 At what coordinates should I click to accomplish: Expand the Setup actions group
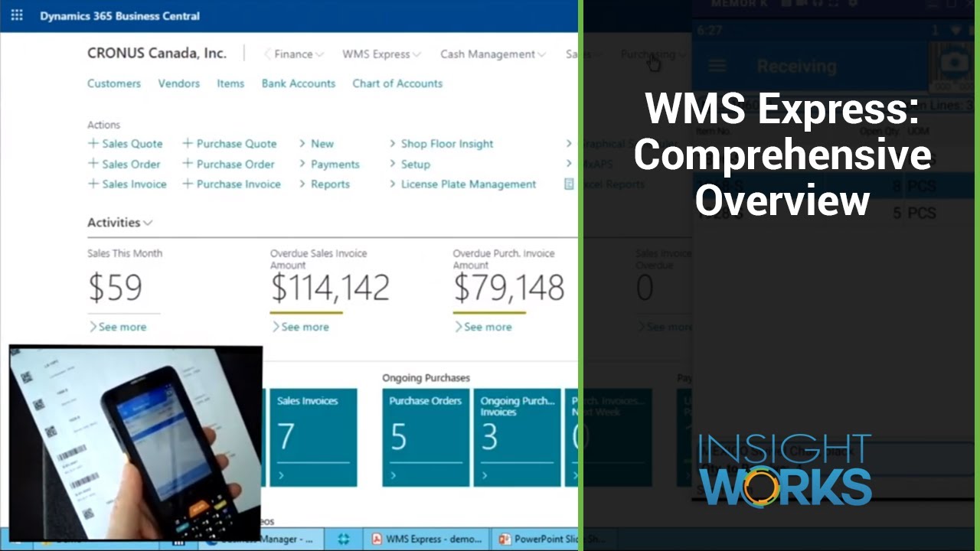click(x=410, y=164)
